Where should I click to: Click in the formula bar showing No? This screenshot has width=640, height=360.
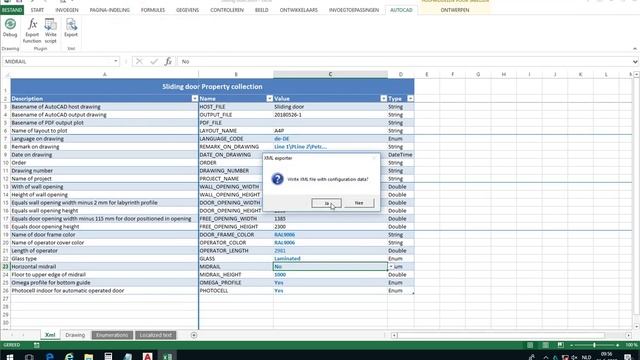click(404, 61)
